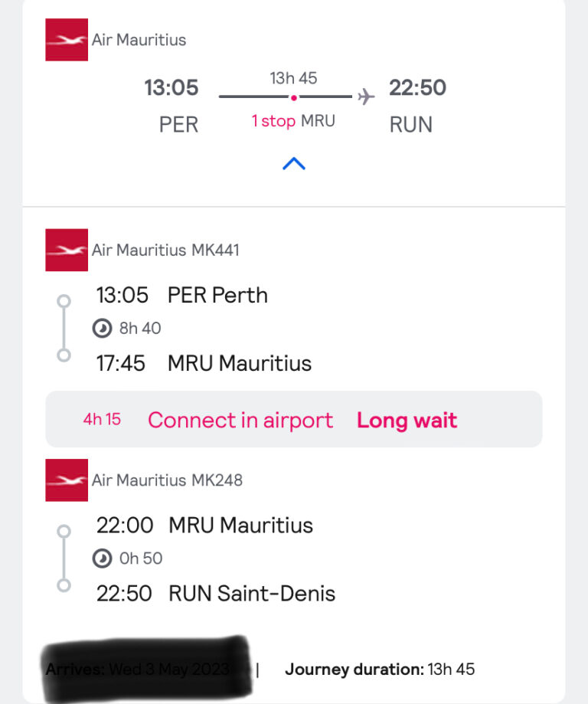The width and height of the screenshot is (588, 704).
Task: Click the Air Mauritius logo in the summary header
Action: point(67,40)
